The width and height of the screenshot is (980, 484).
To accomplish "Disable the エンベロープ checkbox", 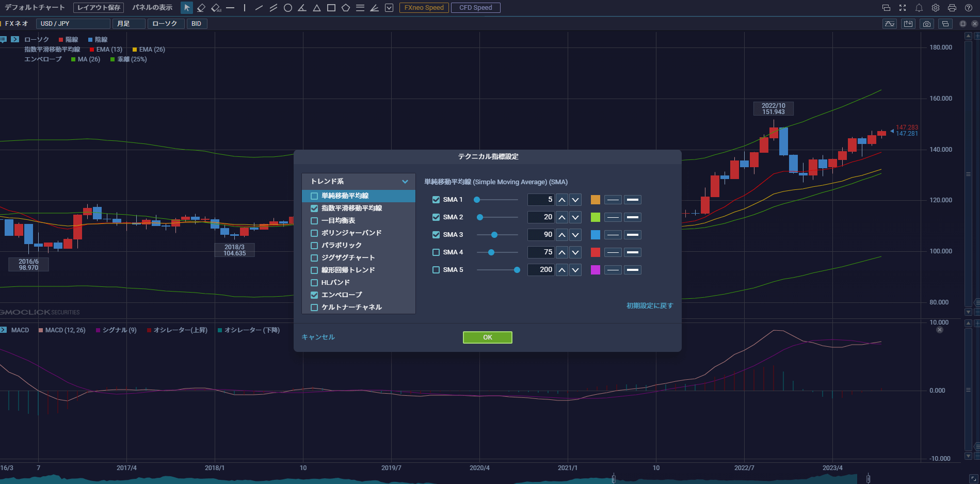I will (314, 295).
